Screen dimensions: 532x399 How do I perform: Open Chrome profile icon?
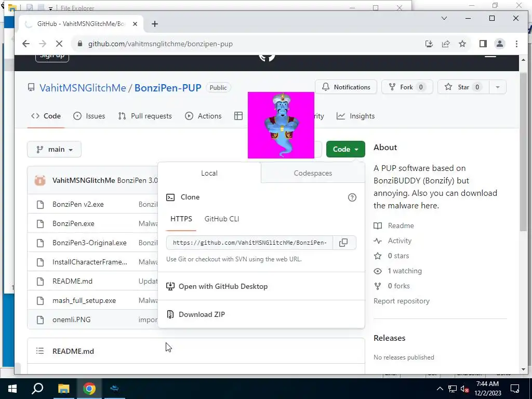499,44
